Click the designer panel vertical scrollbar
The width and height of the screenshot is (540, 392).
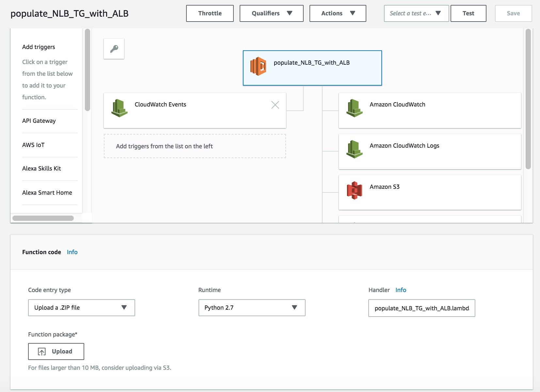(528, 99)
